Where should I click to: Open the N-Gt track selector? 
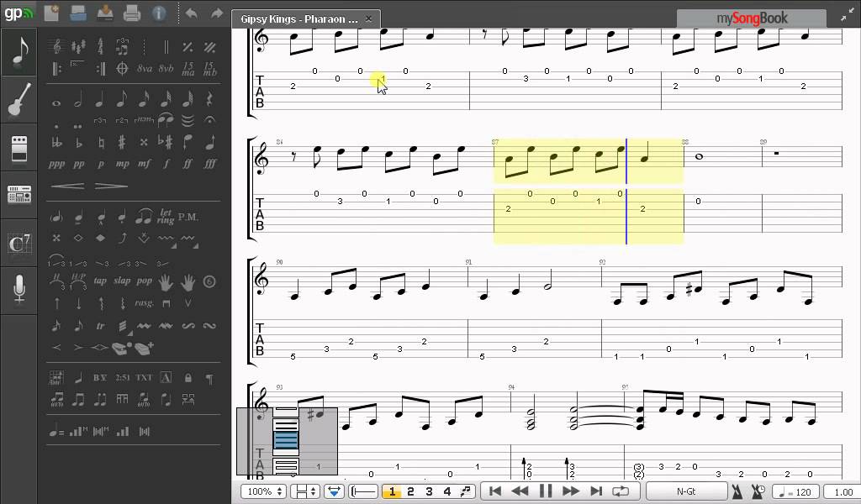[686, 491]
